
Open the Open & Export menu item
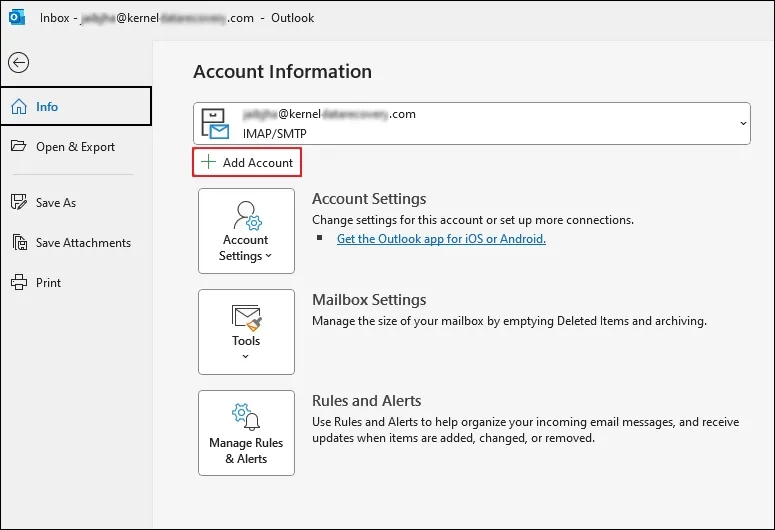(75, 147)
